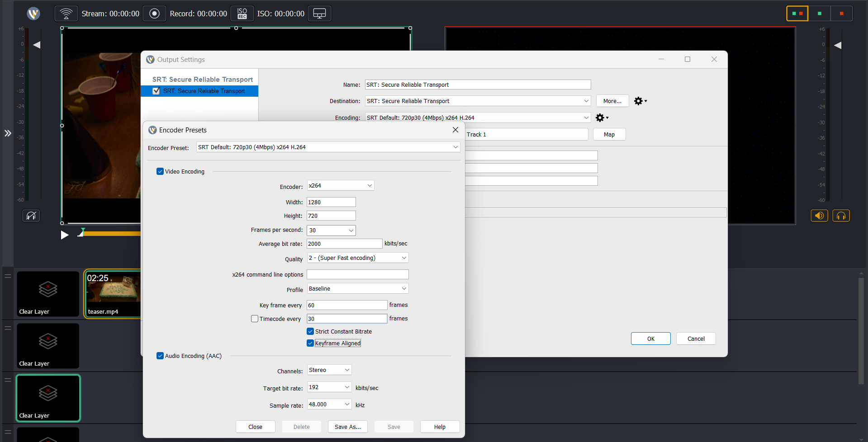Expand the left side panel chevrons
The image size is (868, 442).
tap(8, 133)
